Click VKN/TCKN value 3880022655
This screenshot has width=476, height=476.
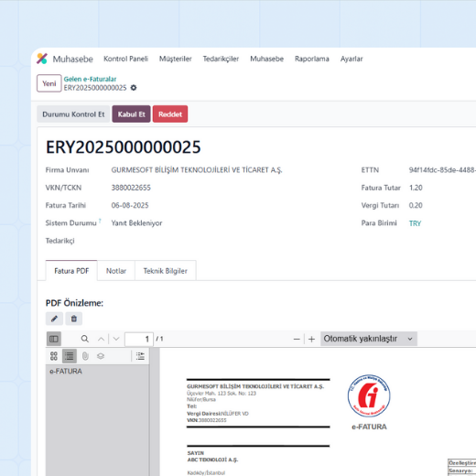point(131,188)
